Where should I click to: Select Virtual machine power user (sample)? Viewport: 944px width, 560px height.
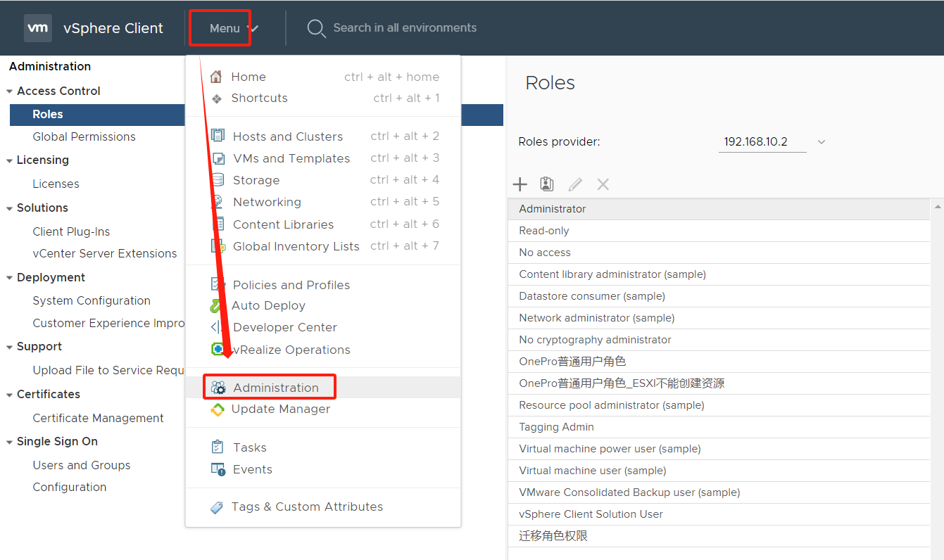pos(719,449)
